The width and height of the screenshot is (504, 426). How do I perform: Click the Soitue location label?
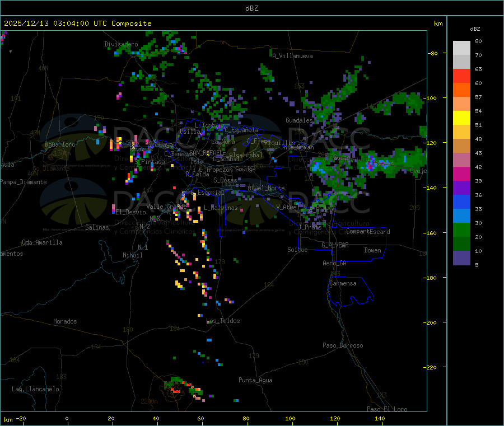(x=297, y=250)
